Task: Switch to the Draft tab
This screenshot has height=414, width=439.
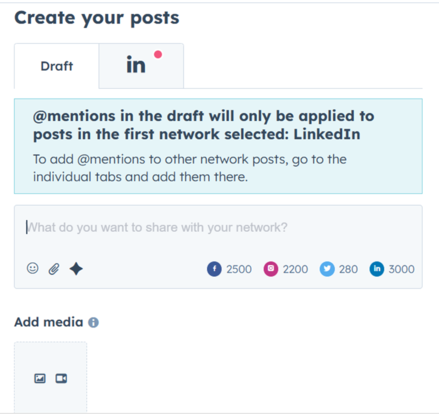Action: (57, 66)
